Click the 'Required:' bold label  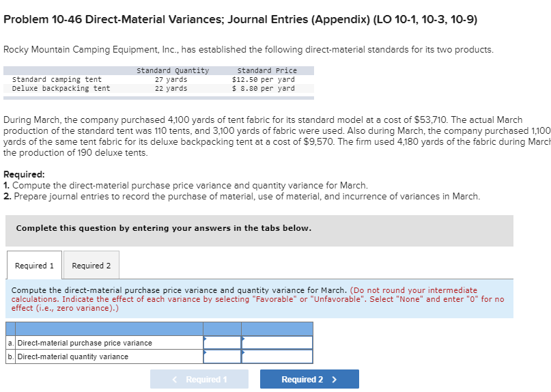coord(25,174)
